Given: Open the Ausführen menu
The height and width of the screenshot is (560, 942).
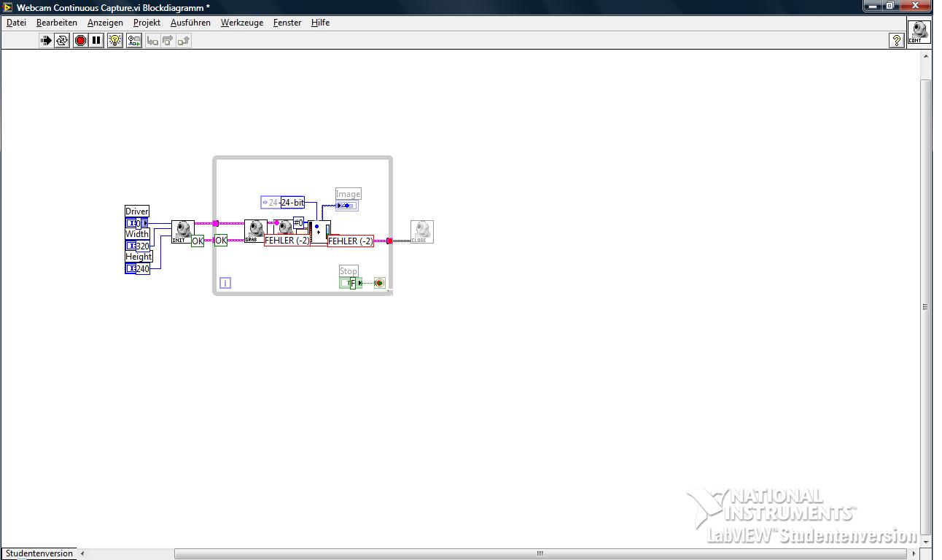Looking at the screenshot, I should 190,23.
